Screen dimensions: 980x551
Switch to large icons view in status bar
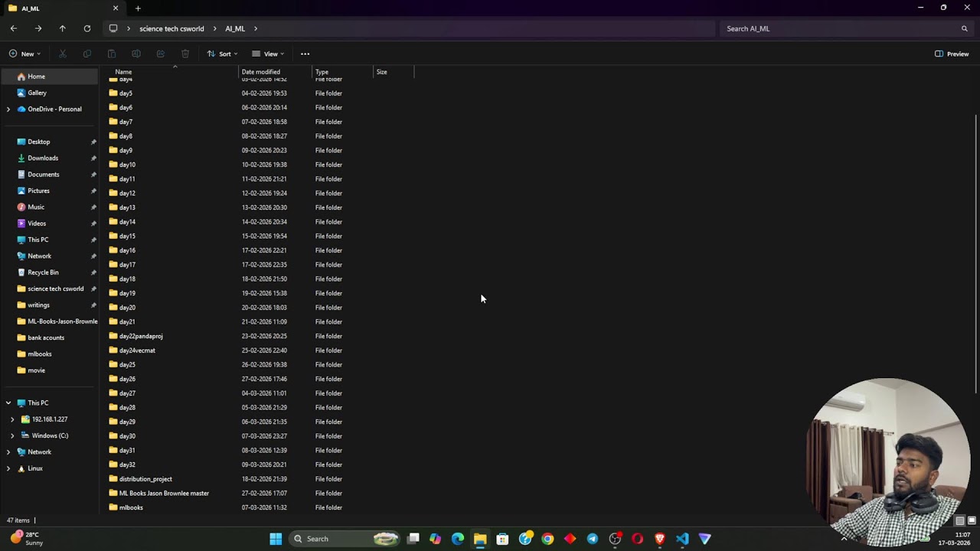[972, 520]
